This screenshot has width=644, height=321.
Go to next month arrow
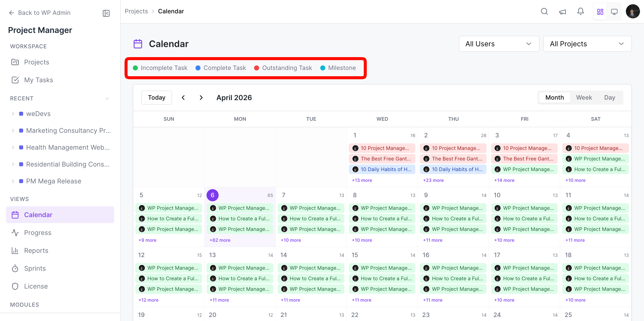point(201,98)
